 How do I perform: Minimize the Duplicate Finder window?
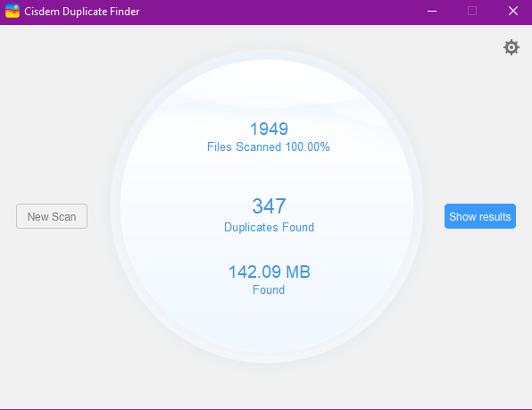pos(432,12)
